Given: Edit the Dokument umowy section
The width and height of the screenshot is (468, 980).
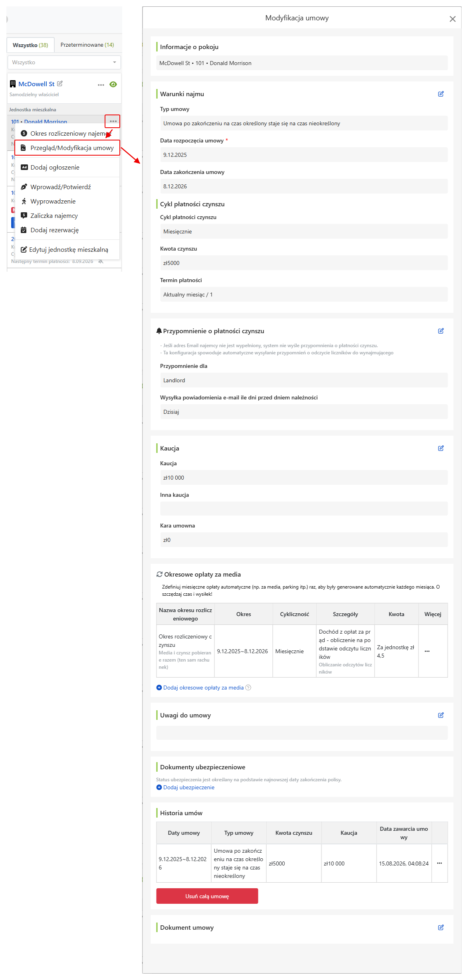Looking at the screenshot, I should [x=441, y=927].
